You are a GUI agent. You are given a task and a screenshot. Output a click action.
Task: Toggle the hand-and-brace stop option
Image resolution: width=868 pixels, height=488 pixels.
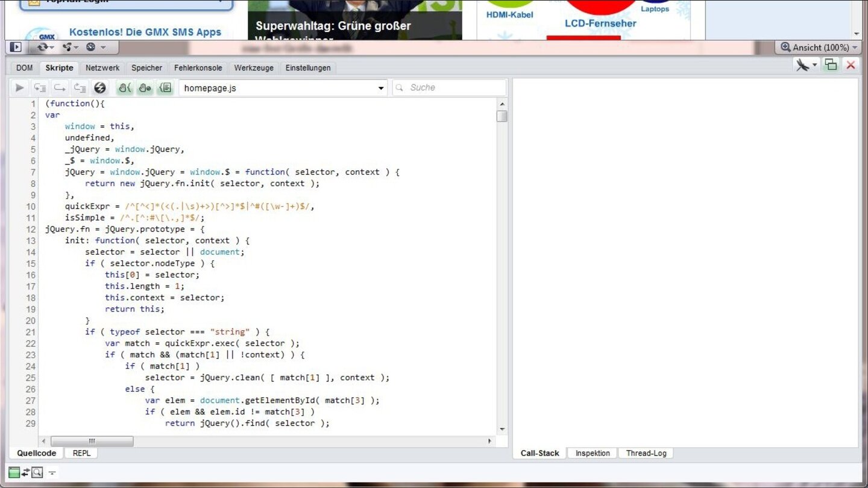[x=125, y=88]
